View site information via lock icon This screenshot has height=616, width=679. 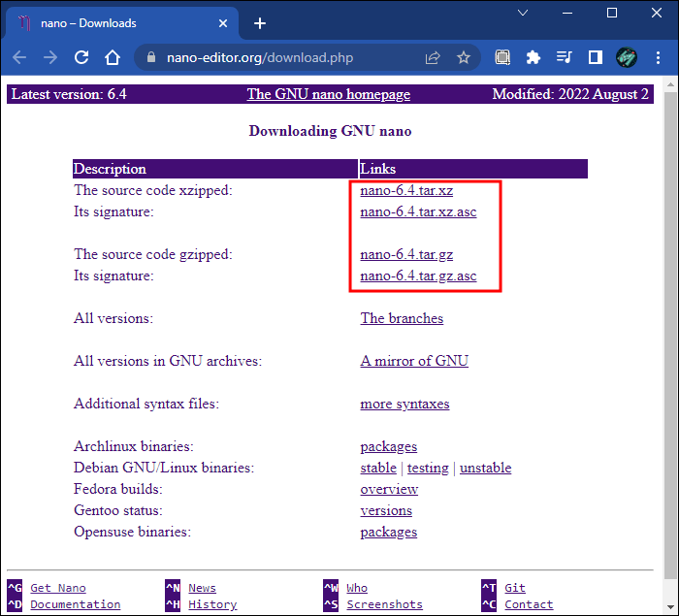[151, 57]
